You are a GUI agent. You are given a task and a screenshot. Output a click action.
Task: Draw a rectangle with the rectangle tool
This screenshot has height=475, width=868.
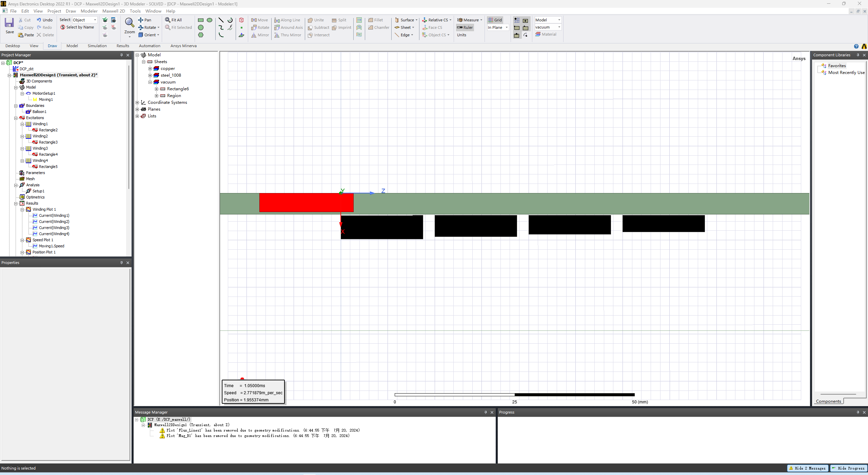coord(201,20)
